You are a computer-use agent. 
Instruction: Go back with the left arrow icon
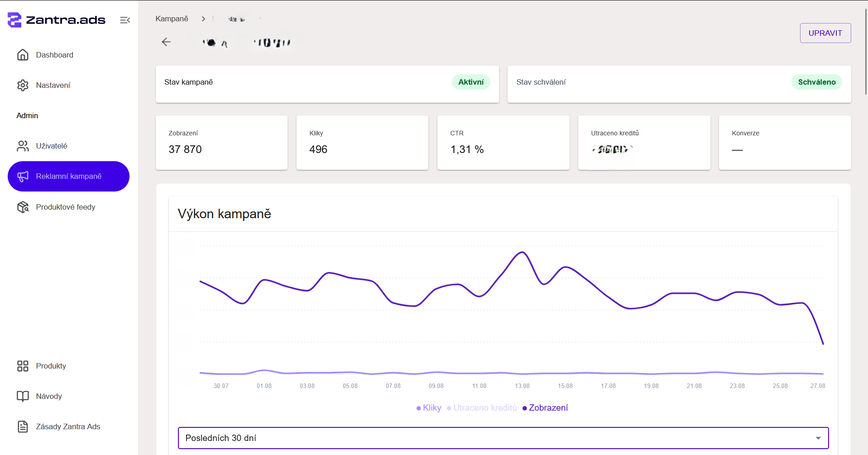tap(166, 42)
